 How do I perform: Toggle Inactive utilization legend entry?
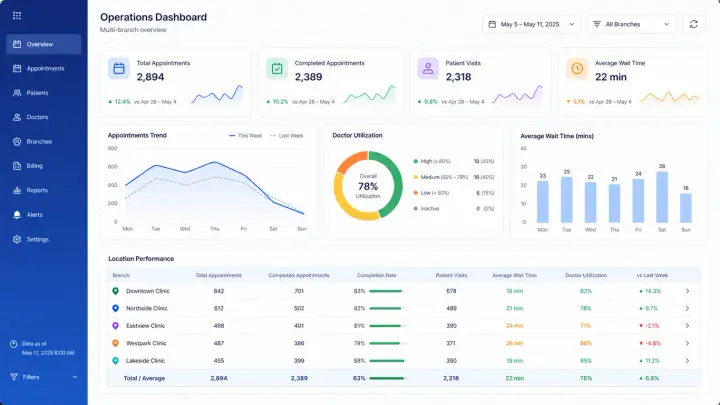coord(454,208)
